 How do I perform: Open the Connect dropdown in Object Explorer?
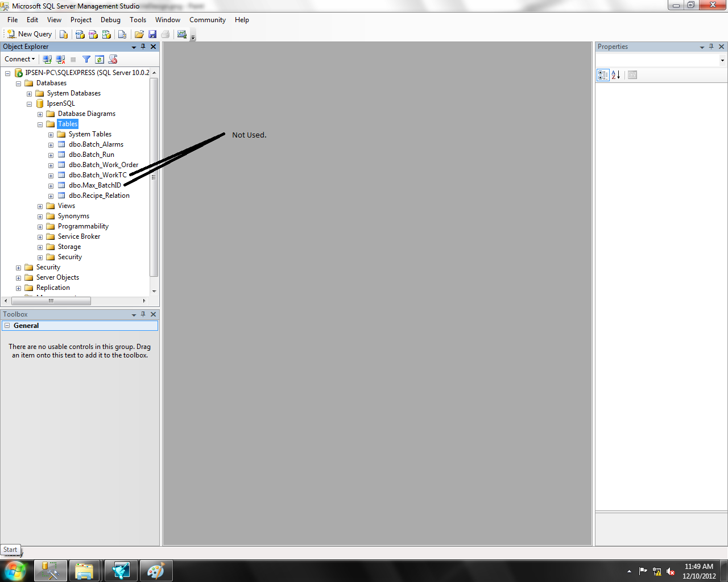tap(20, 59)
